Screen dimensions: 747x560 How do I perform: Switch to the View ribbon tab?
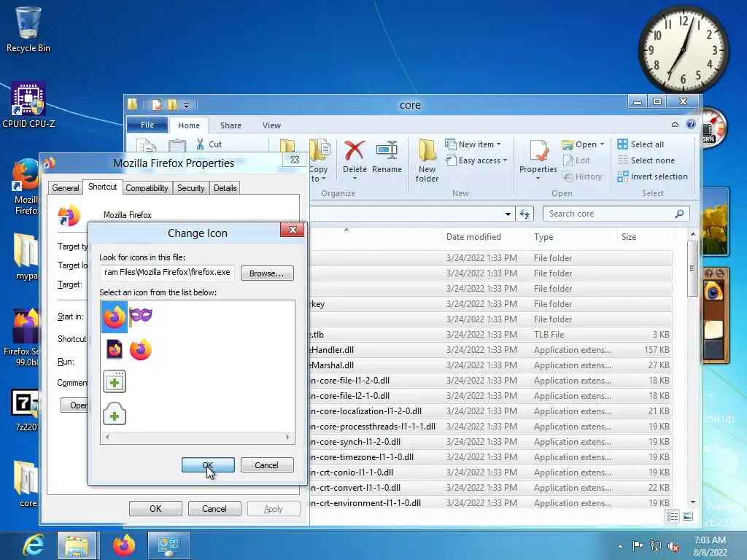click(271, 125)
